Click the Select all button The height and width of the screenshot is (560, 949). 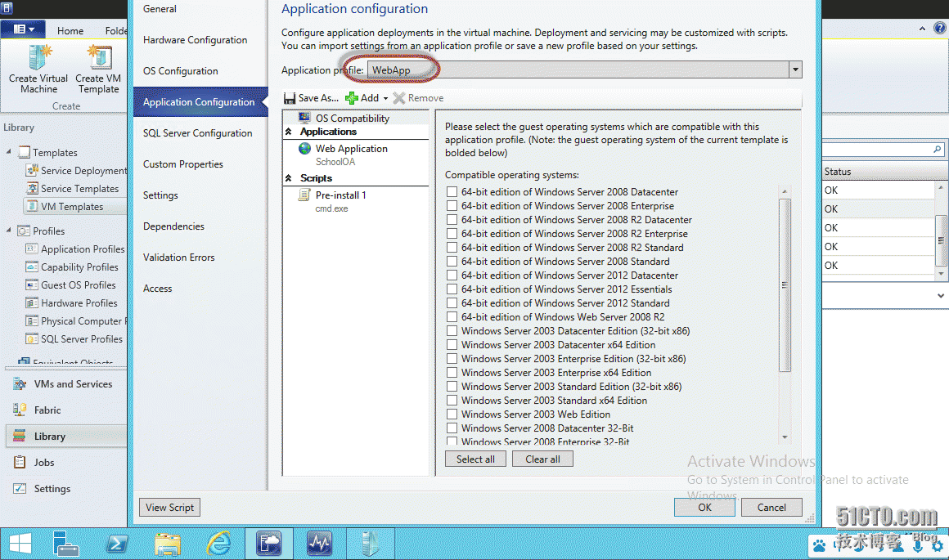pyautogui.click(x=475, y=459)
